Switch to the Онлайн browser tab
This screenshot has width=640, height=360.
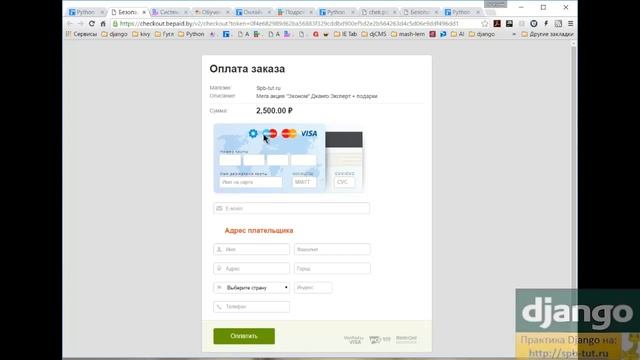click(252, 12)
